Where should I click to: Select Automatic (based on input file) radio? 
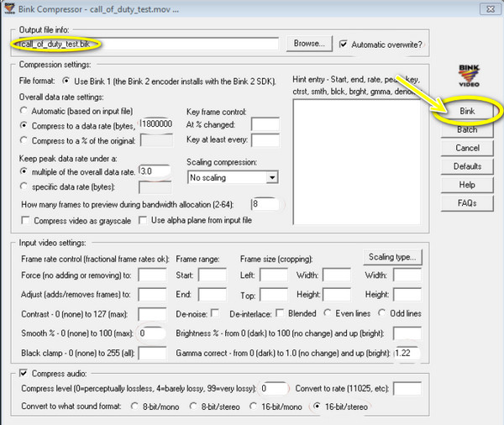pos(24,111)
